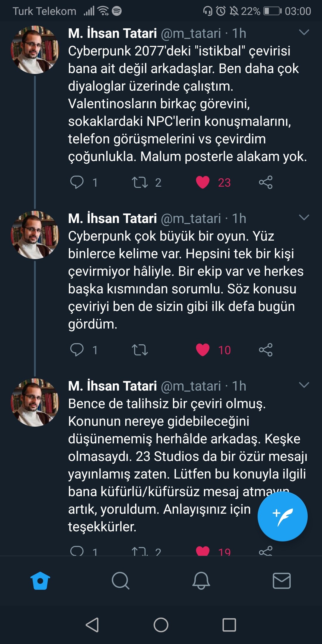The width and height of the screenshot is (322, 644).
Task: Share the tweet with 10 likes
Action: click(x=266, y=350)
